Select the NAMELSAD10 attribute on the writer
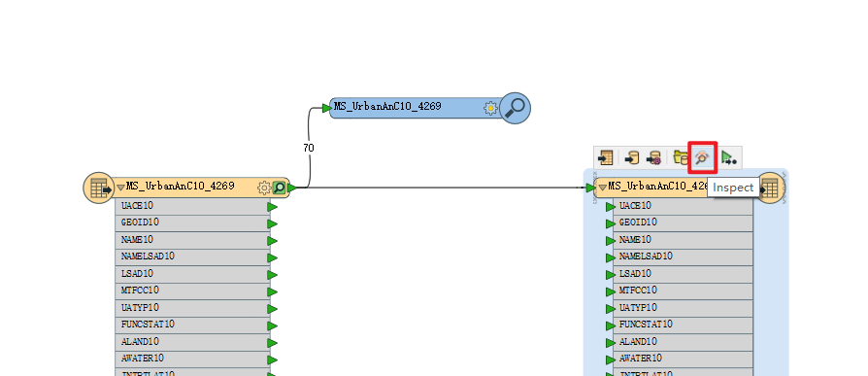The width and height of the screenshot is (868, 376). pyautogui.click(x=683, y=256)
